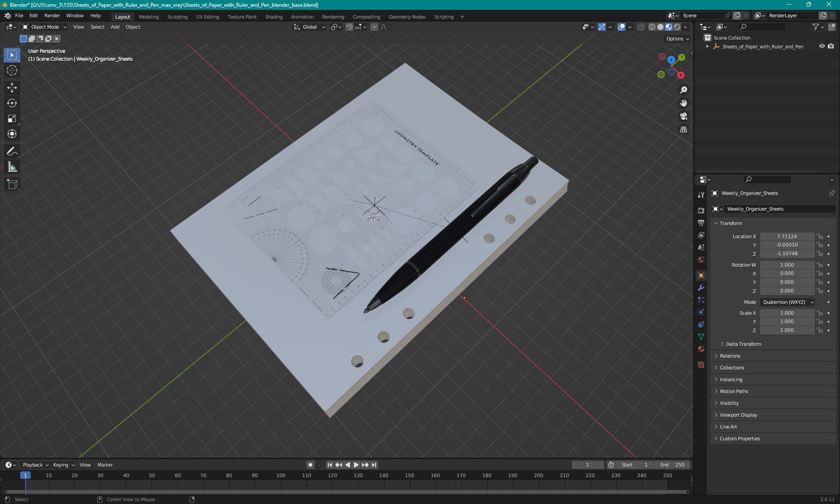Toggle viewport overlays display
840x504 pixels.
click(x=621, y=27)
